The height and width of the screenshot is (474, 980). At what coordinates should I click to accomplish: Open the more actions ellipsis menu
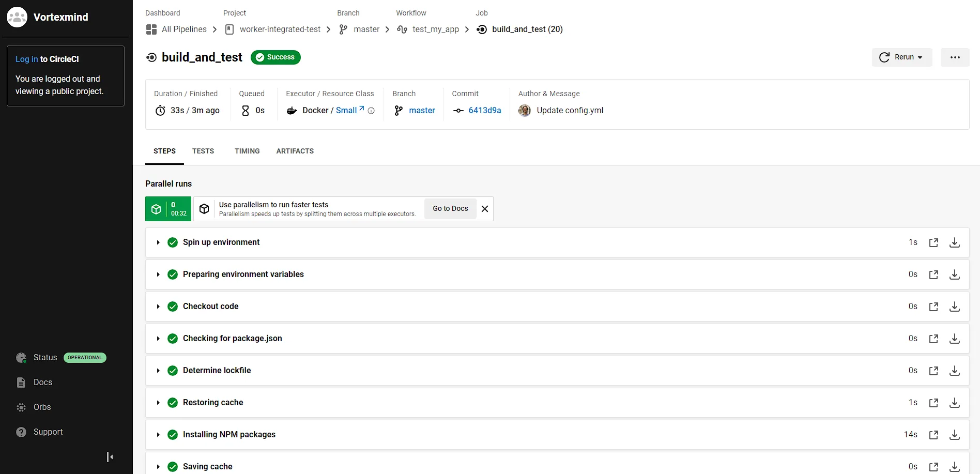pos(955,57)
